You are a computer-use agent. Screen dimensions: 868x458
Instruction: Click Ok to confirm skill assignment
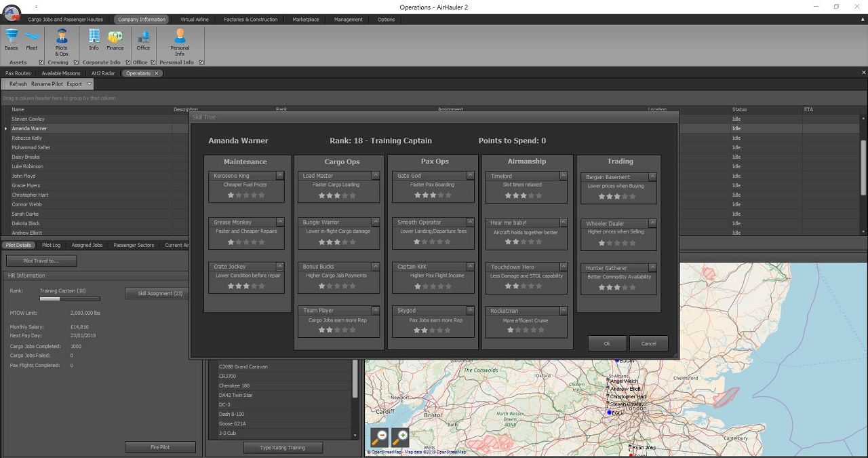point(607,343)
